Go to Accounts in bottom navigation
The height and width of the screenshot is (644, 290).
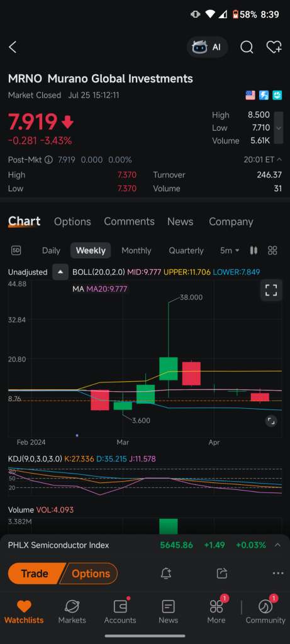(120, 611)
